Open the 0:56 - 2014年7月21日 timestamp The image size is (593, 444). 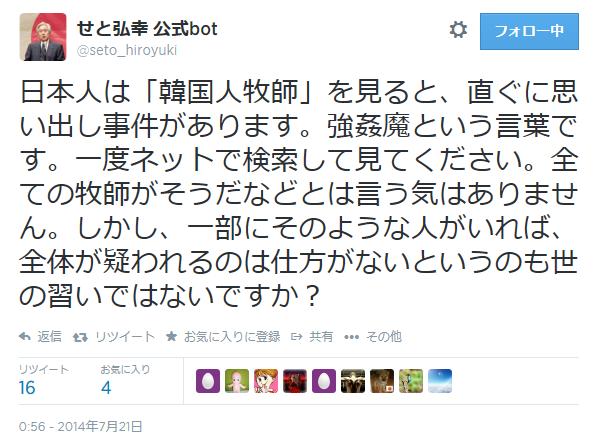pos(81,427)
